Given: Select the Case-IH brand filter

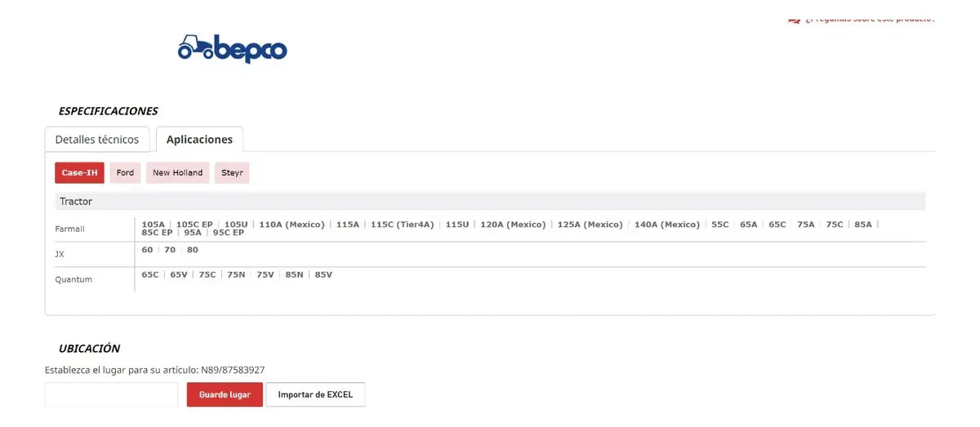Looking at the screenshot, I should [x=79, y=173].
